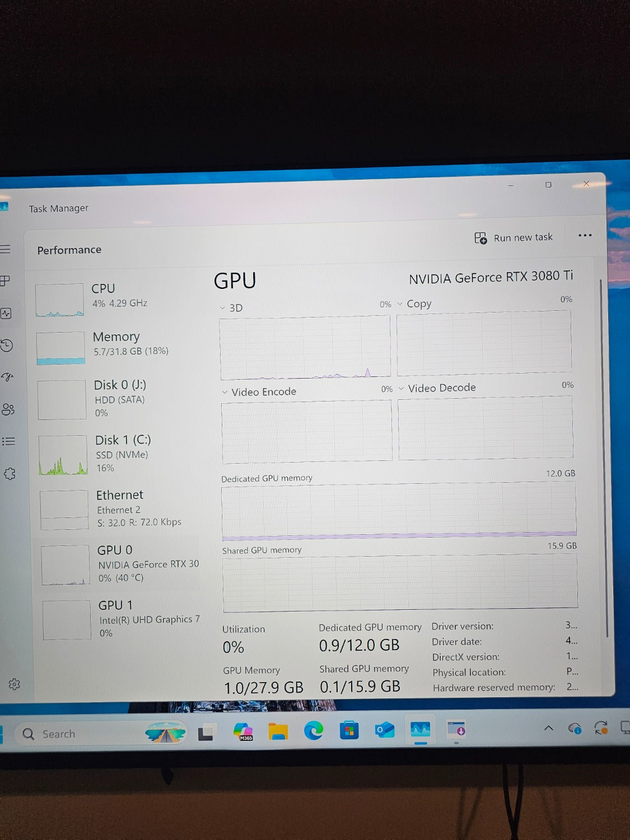The image size is (630, 840).
Task: Show hidden system tray icons chevron
Action: [x=549, y=728]
